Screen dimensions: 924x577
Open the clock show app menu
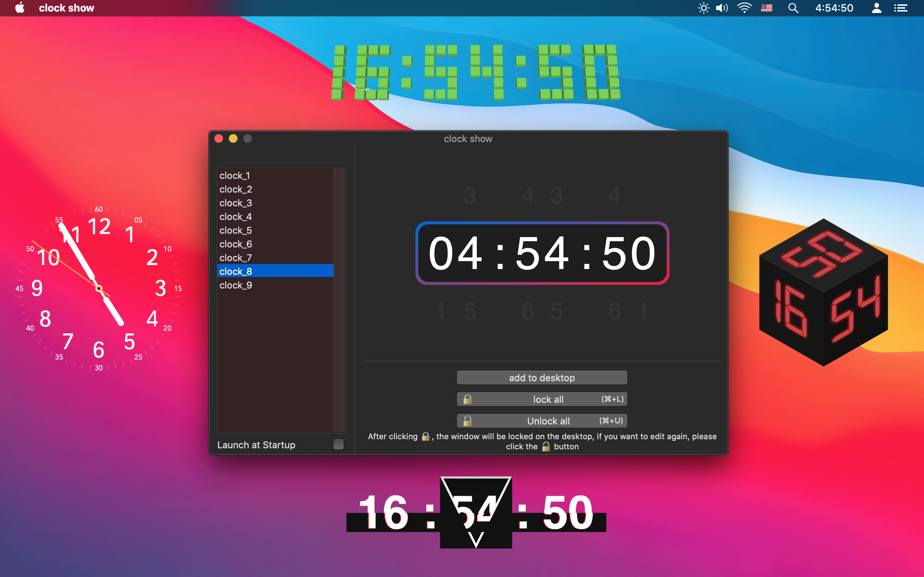pyautogui.click(x=66, y=8)
